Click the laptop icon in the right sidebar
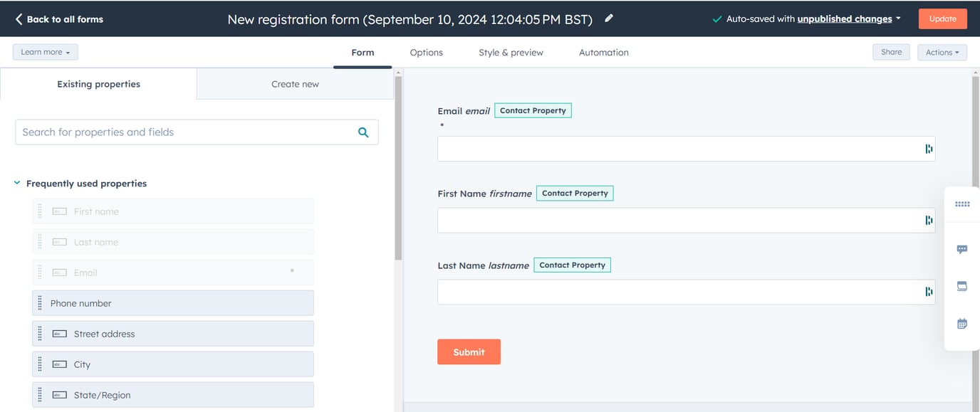Viewport: 980px width, 412px height. coord(961,285)
